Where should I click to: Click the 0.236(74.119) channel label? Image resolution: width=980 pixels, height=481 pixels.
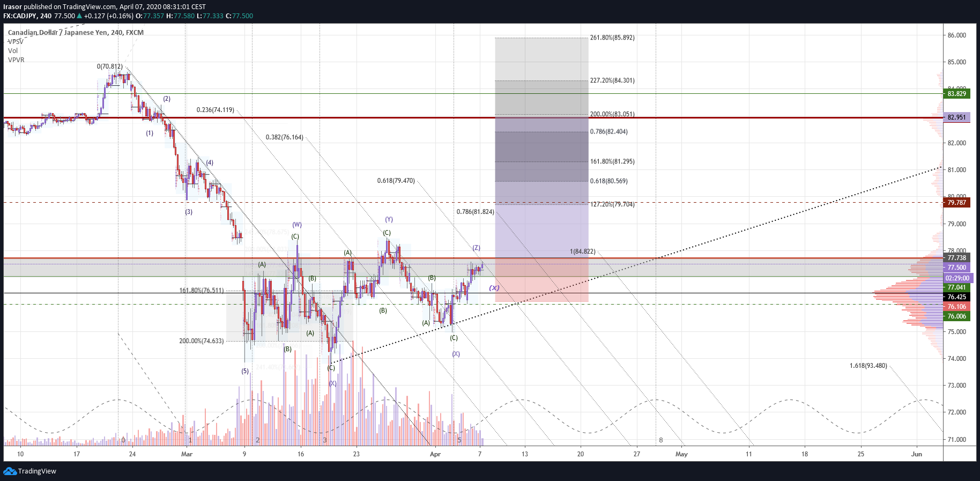[x=216, y=110]
